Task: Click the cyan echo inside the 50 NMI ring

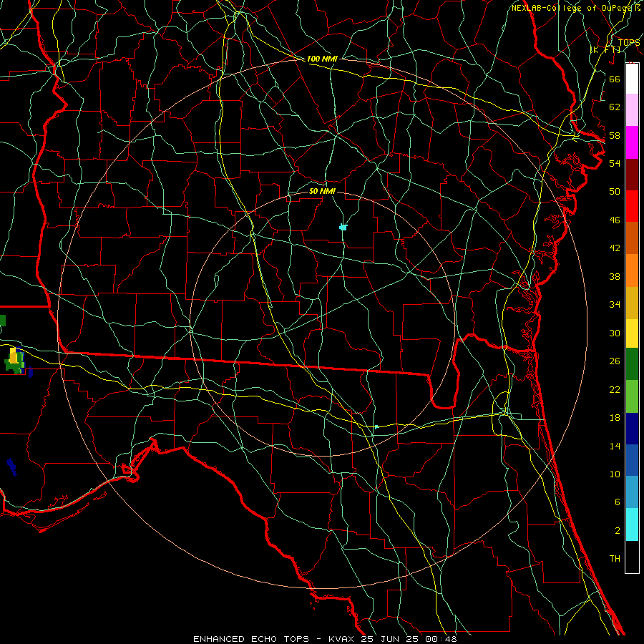Action: pos(343,227)
